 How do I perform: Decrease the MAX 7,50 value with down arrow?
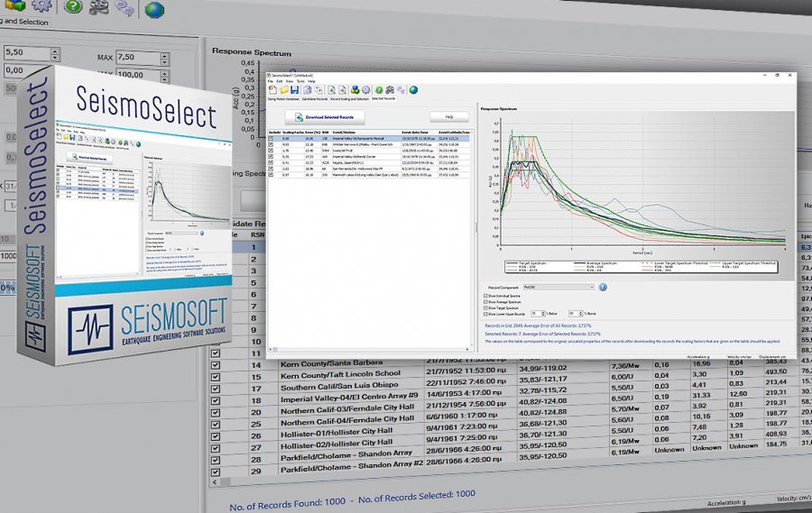coord(165,62)
